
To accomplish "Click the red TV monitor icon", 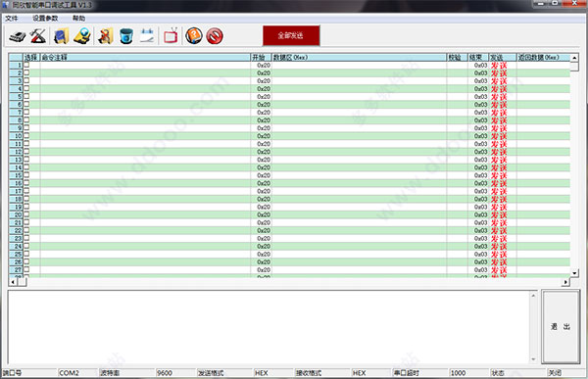I will (x=171, y=35).
